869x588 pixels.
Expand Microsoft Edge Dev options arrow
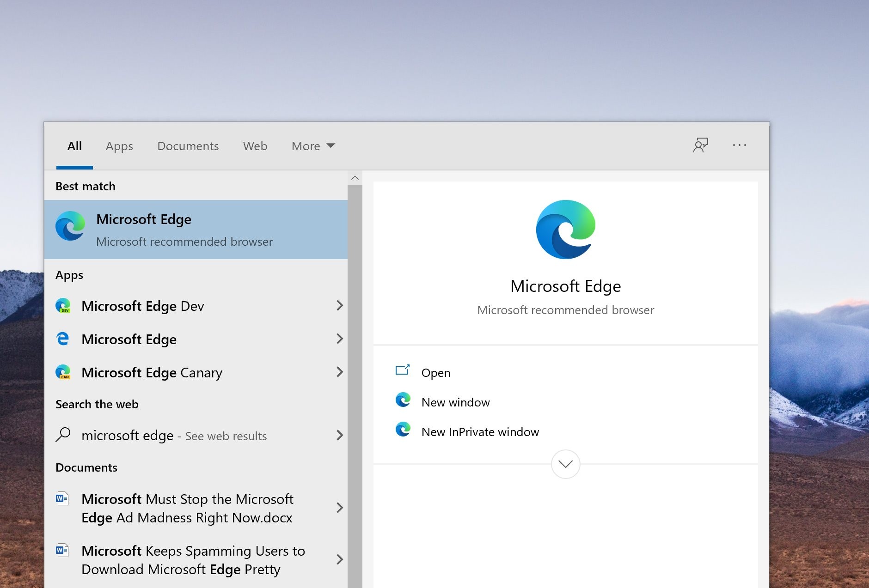(340, 305)
